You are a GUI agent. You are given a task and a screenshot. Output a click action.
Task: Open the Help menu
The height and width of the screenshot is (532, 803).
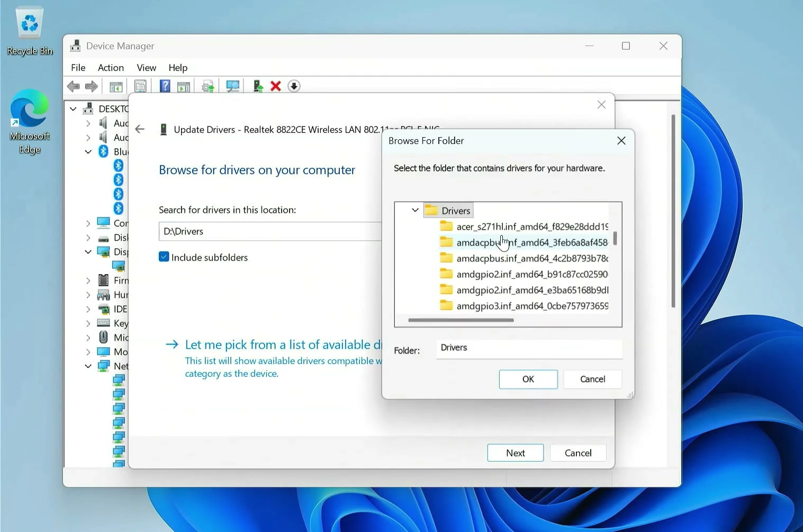click(x=178, y=68)
